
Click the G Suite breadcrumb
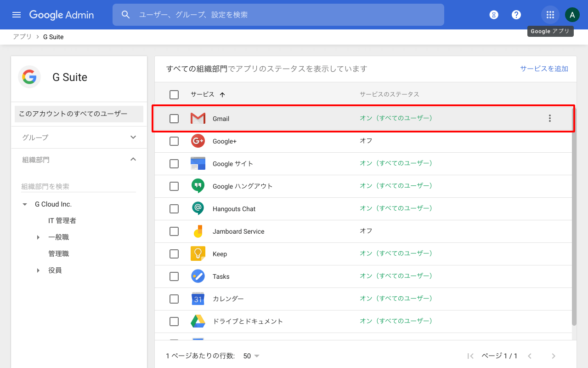[53, 37]
